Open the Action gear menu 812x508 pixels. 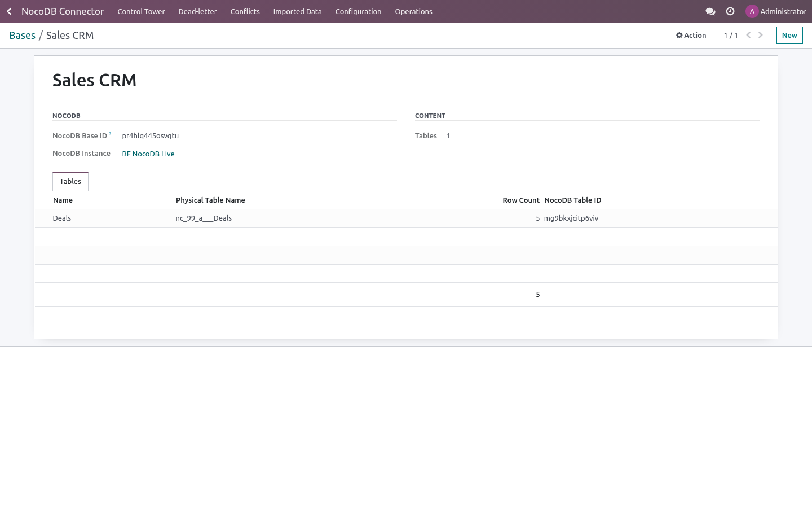[x=691, y=35]
